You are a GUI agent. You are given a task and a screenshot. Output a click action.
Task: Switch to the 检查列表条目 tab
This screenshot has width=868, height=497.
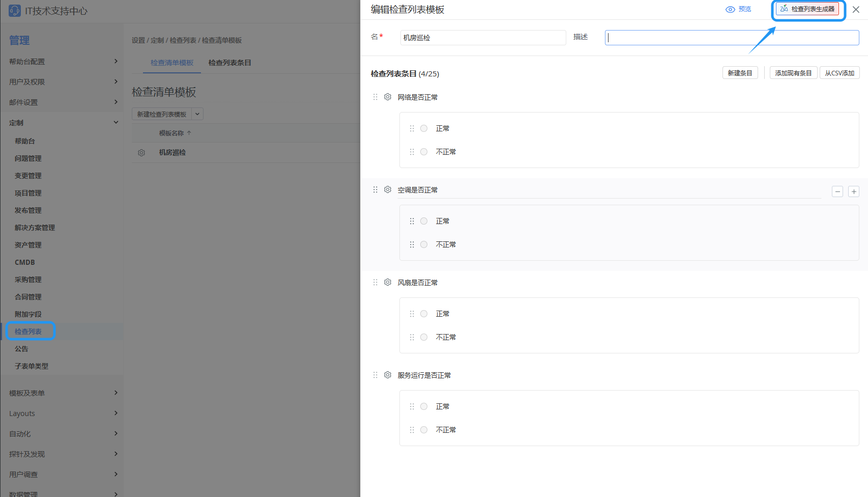(229, 63)
